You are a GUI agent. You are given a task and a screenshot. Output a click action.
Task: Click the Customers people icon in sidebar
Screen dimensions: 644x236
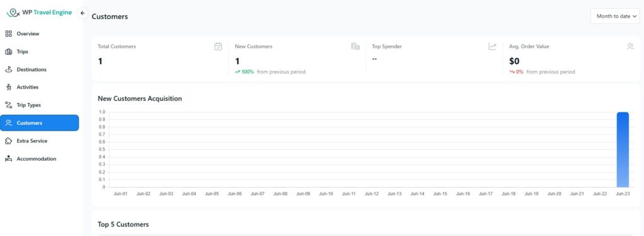tap(8, 123)
